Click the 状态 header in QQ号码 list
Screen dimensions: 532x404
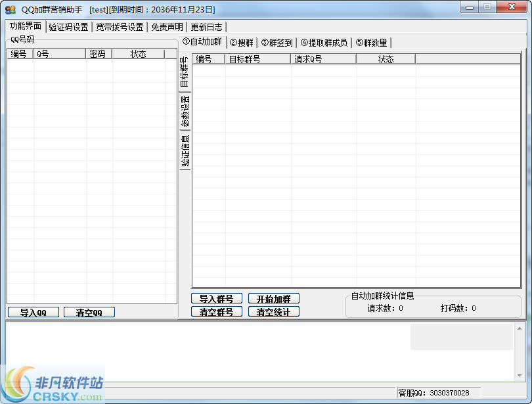138,54
